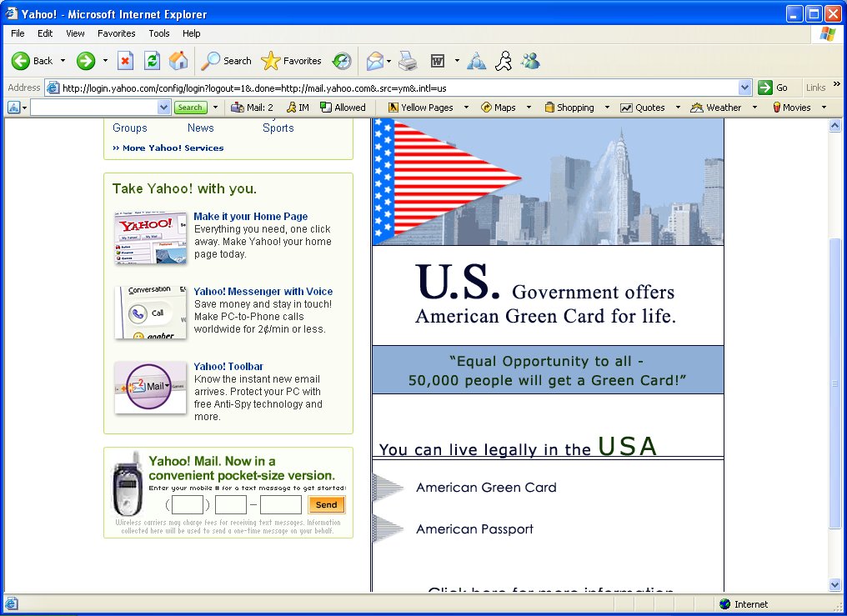Stop page loading with the red X icon
The image size is (847, 616).
point(125,61)
